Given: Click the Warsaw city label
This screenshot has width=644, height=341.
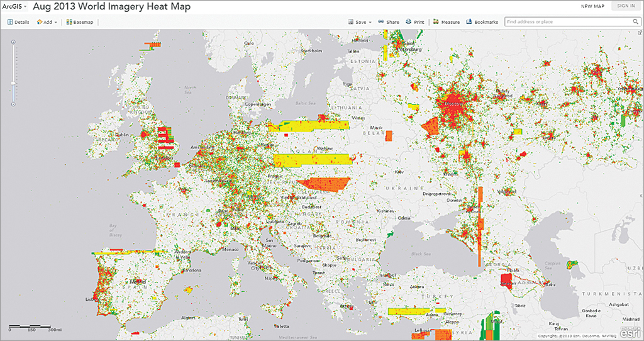Looking at the screenshot, I should (325, 148).
